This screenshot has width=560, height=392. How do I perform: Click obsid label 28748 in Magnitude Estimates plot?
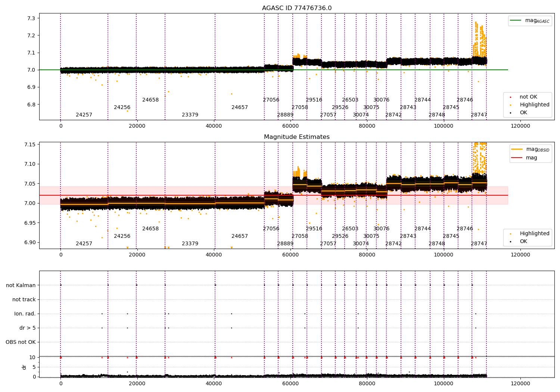pos(437,244)
